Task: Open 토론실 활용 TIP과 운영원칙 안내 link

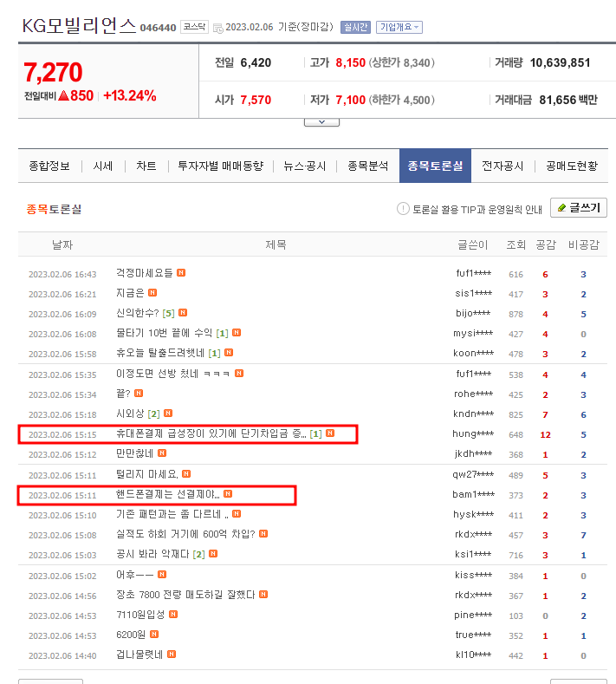Action: [477, 210]
